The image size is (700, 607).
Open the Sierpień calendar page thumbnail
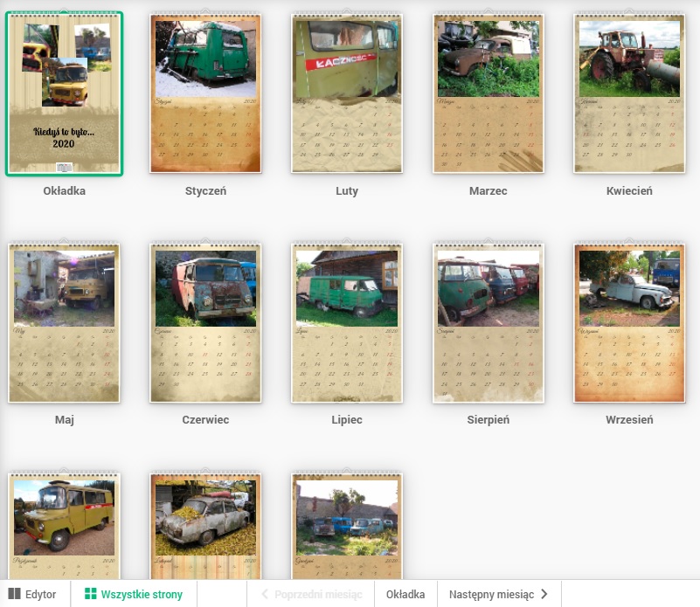pyautogui.click(x=488, y=323)
